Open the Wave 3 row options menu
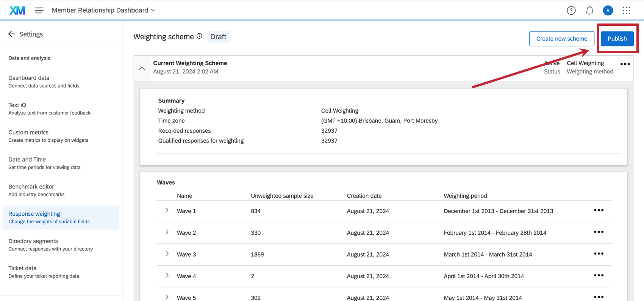Viewport: 644px width, 301px height. [x=599, y=254]
